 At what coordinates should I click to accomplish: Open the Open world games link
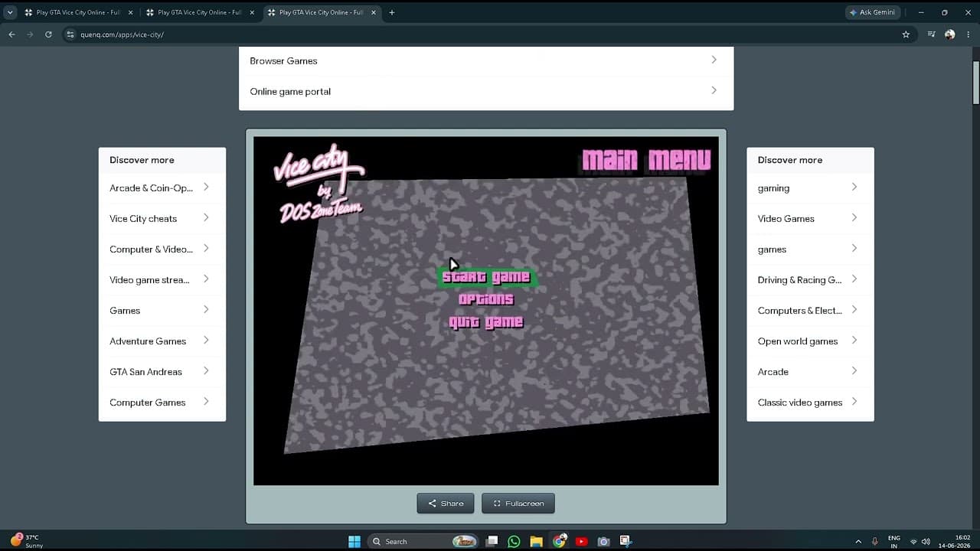(810, 341)
